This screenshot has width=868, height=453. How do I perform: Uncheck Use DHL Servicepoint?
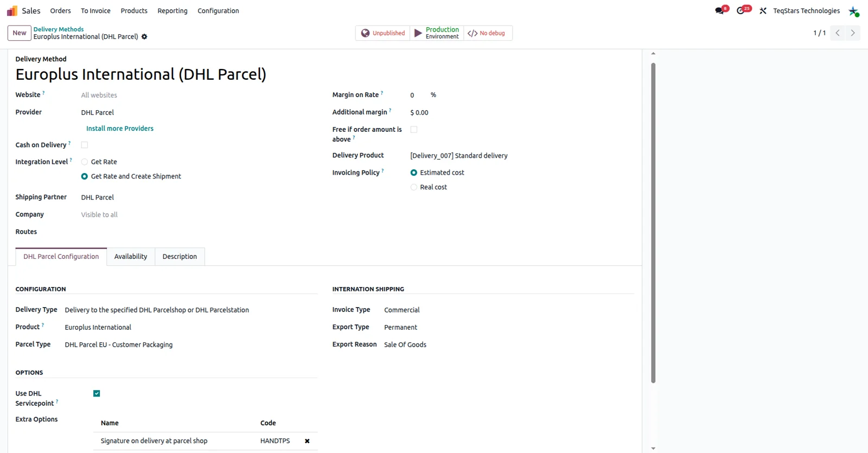tap(97, 393)
